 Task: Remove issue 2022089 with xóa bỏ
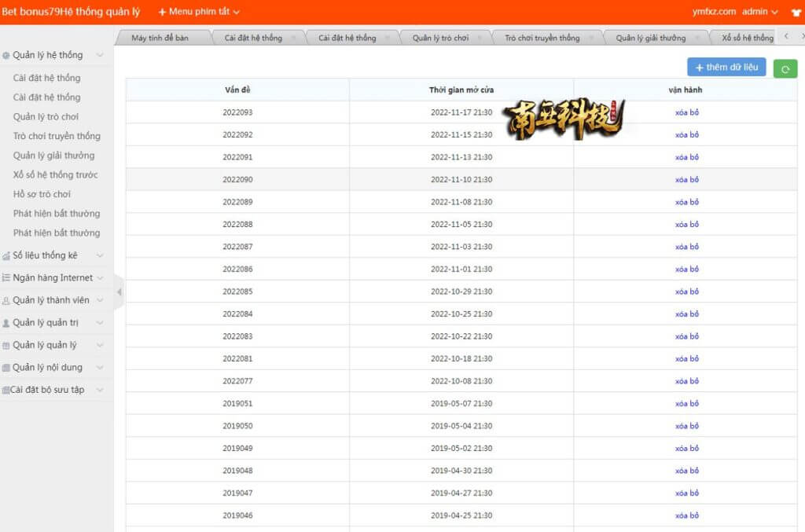pos(687,202)
